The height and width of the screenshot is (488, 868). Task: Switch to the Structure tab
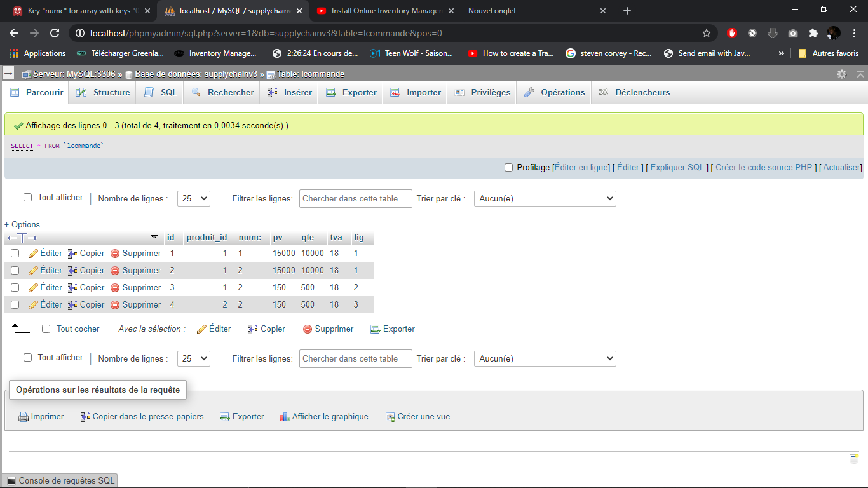pos(103,93)
